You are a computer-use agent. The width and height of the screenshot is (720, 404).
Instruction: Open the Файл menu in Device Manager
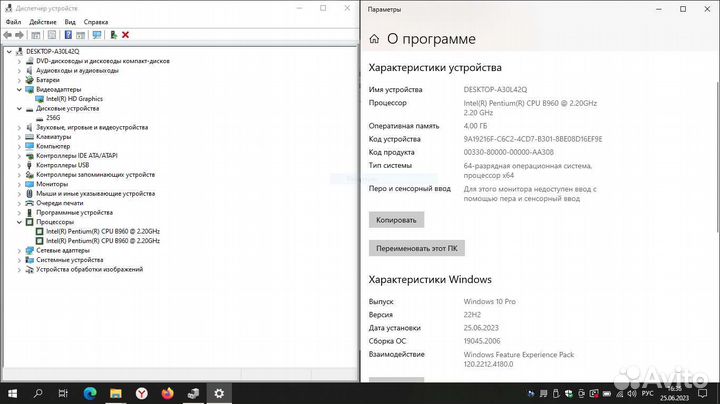point(13,22)
